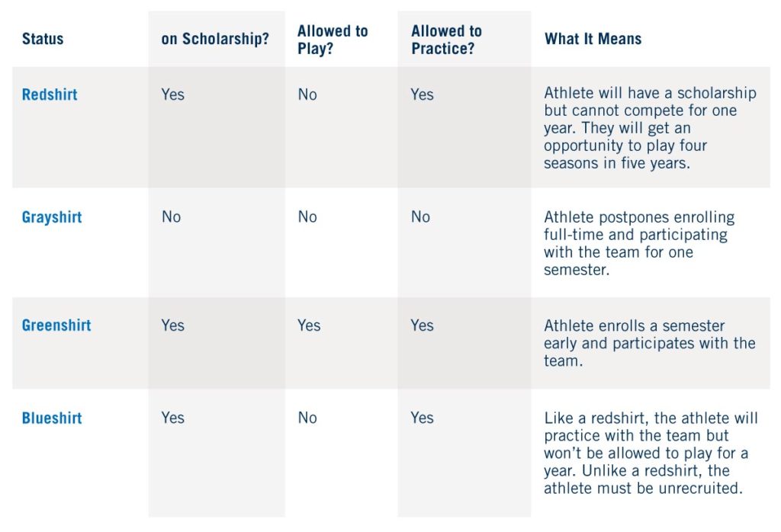Click Redshirt's scholarship 'Yes' cell
Viewport: 781px width, 532px height.
point(173,95)
